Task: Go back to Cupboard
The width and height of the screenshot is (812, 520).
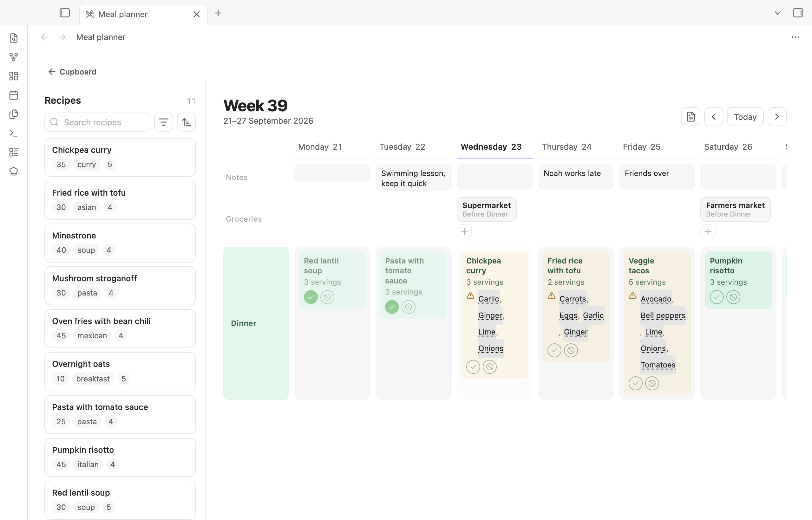Action: [72, 72]
